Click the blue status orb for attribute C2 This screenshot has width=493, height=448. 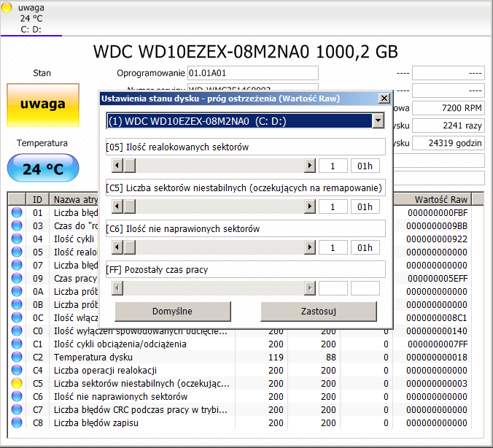[17, 357]
